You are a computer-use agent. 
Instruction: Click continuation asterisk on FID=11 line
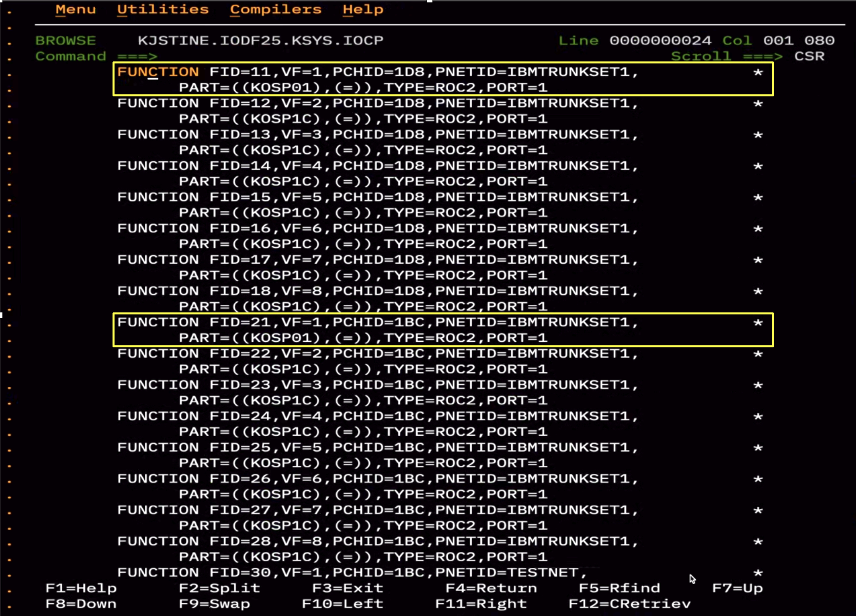tap(758, 73)
